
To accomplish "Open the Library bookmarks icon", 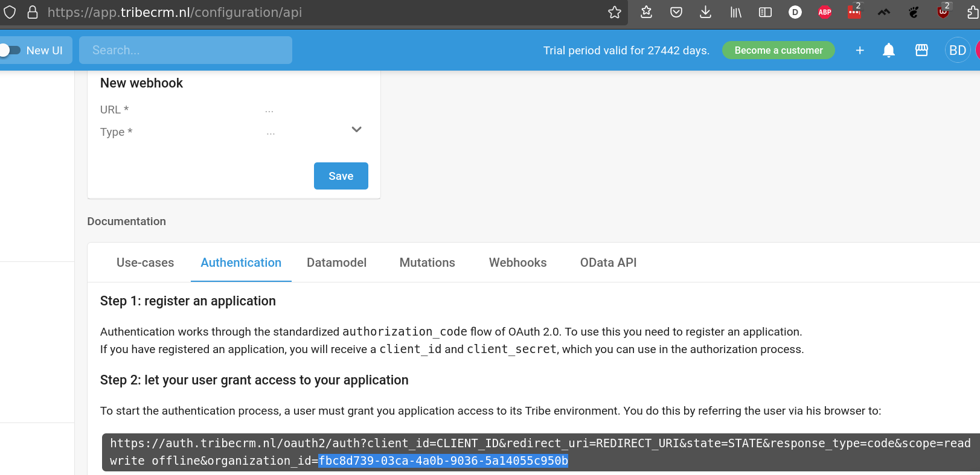I will click(x=735, y=12).
